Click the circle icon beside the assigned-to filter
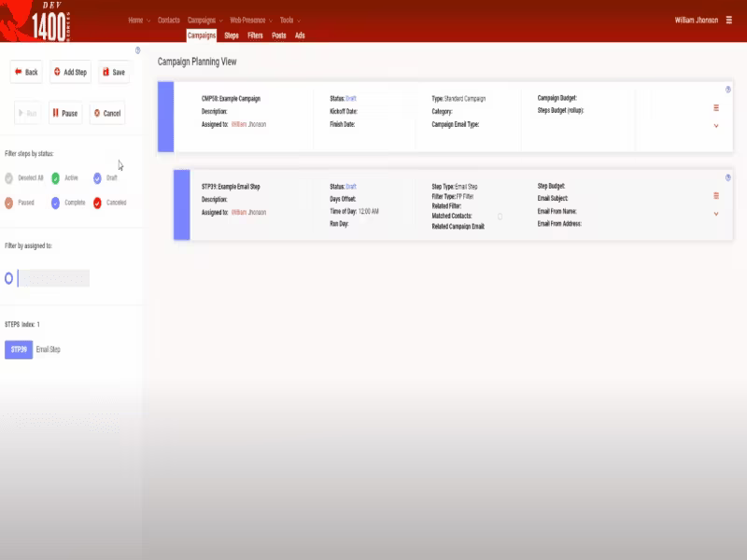 8,278
